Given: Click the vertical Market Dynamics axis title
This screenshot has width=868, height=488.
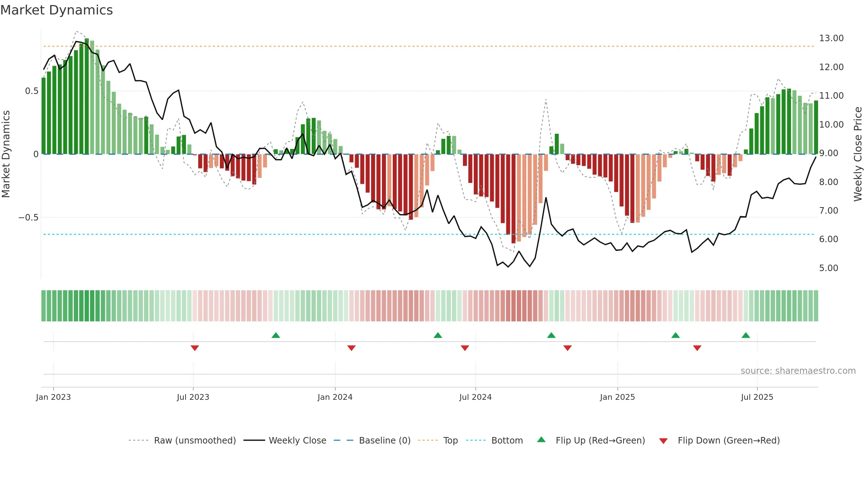Looking at the screenshot, I should point(6,154).
